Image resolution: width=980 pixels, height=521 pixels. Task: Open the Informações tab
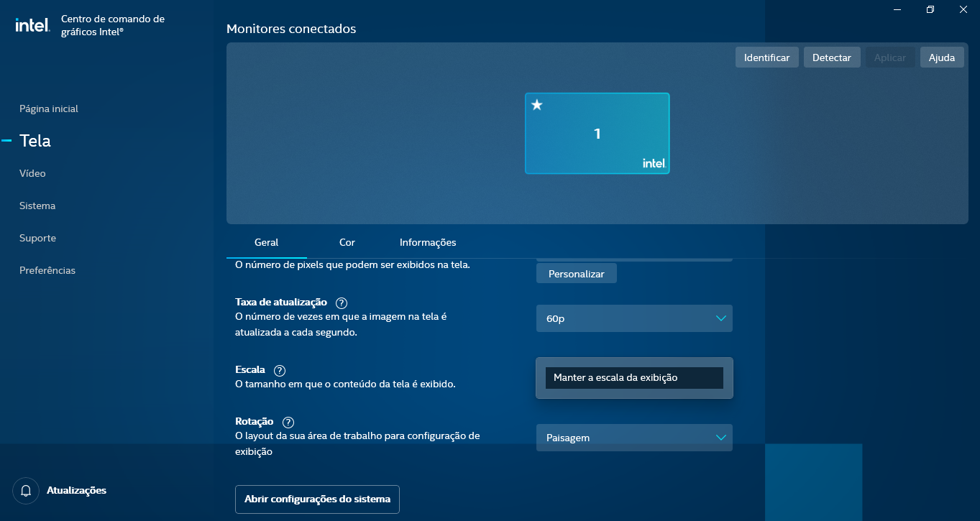click(428, 243)
